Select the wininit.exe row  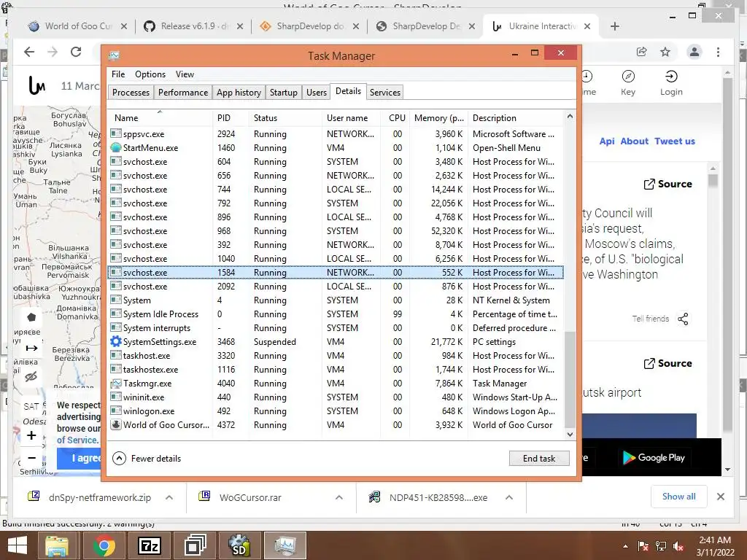click(x=336, y=397)
